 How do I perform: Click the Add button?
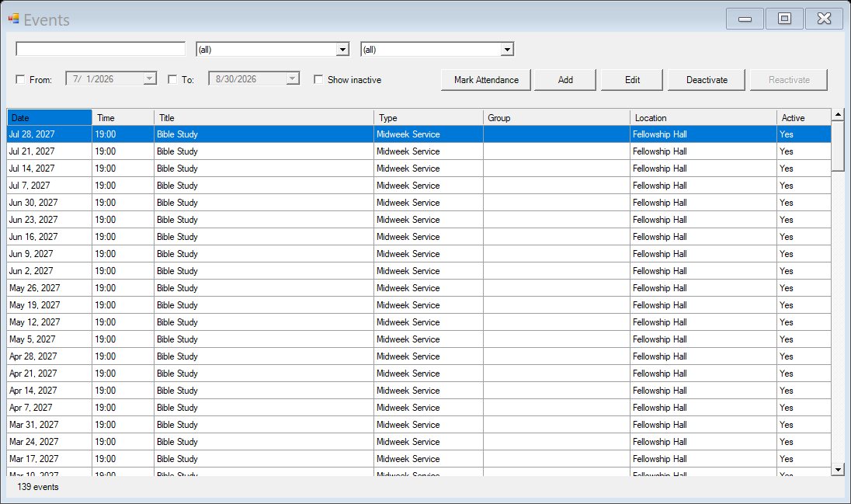[565, 80]
